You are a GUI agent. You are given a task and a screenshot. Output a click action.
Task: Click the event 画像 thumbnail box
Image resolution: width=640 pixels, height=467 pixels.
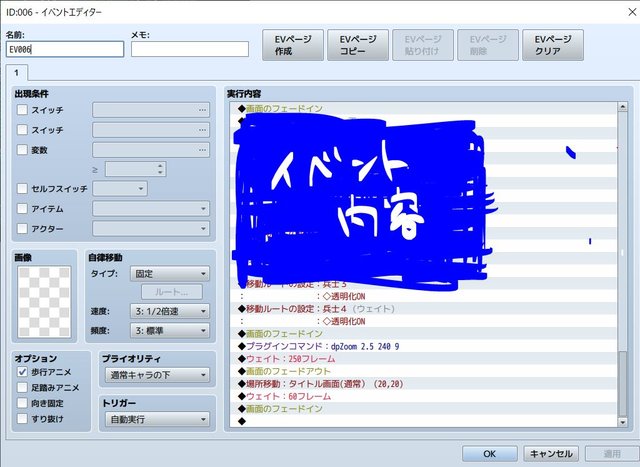coord(44,302)
